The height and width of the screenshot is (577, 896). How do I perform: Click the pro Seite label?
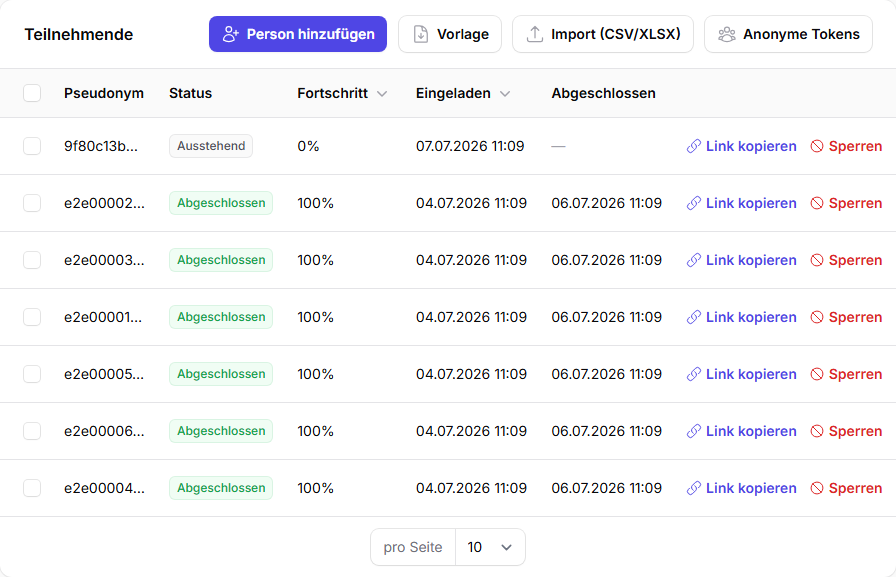(413, 547)
